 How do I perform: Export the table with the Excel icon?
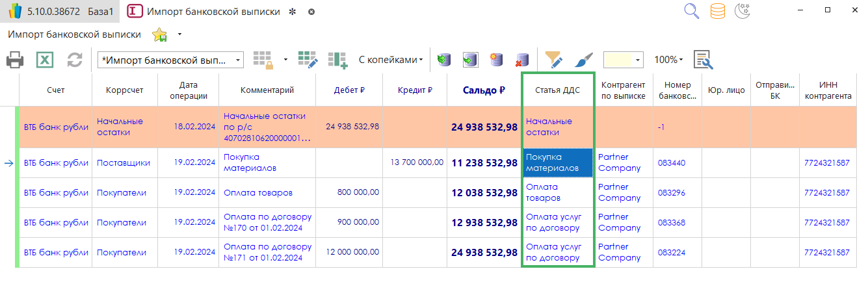[44, 60]
